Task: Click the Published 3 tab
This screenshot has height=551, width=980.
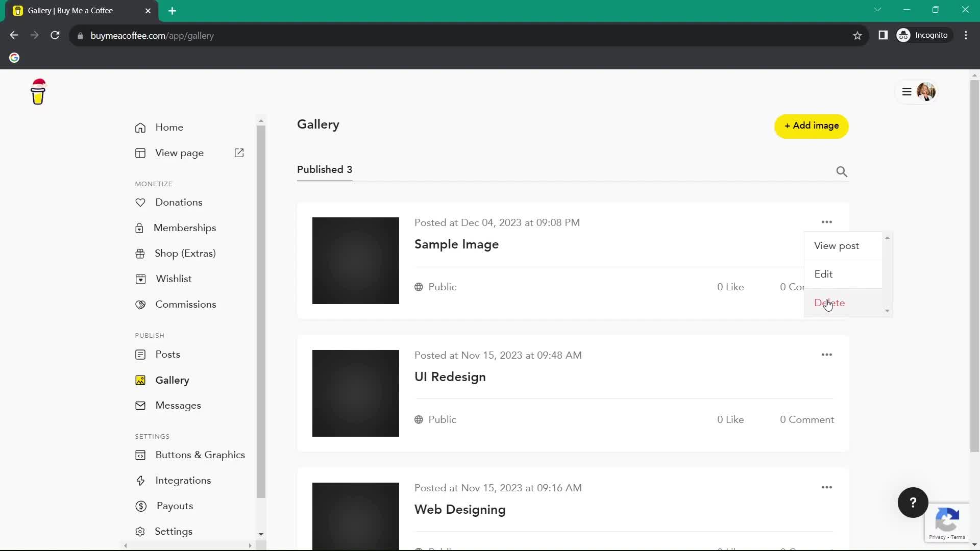Action: coord(325,169)
